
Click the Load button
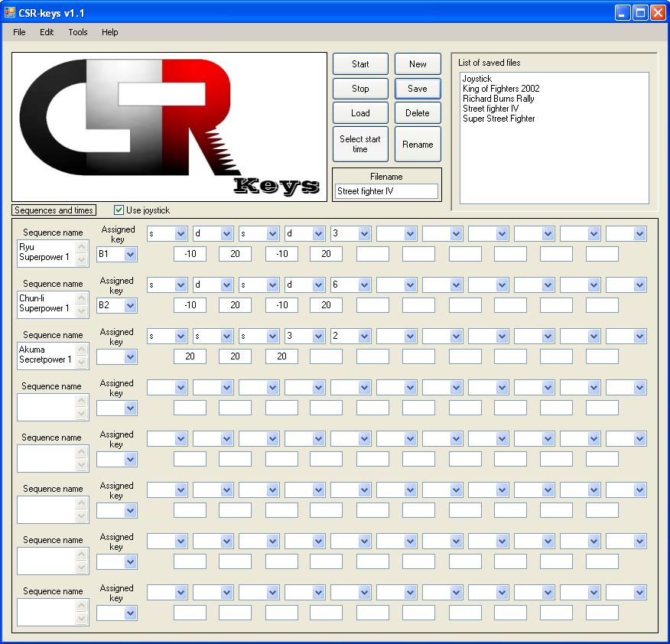pyautogui.click(x=360, y=113)
